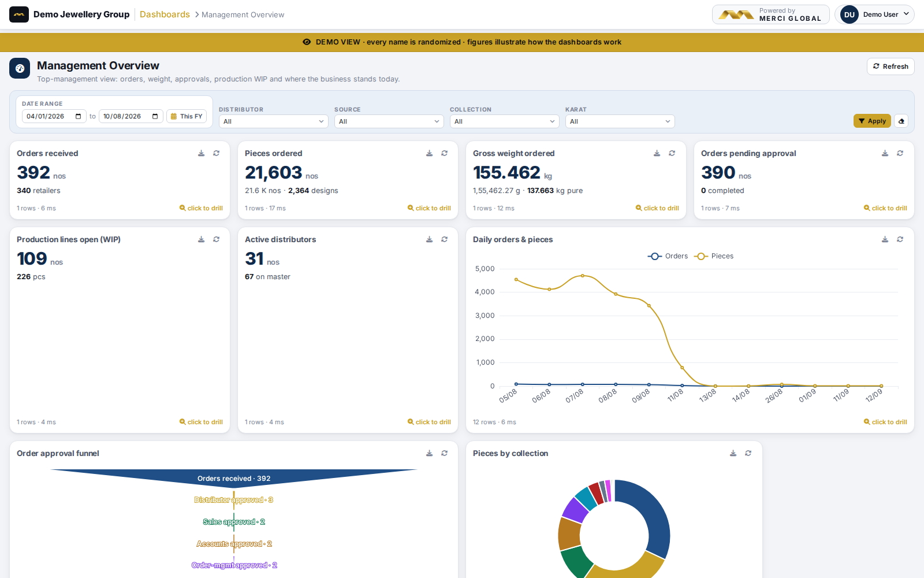Open the Source filter dropdown
Screen dimensions: 924x578
389,121
